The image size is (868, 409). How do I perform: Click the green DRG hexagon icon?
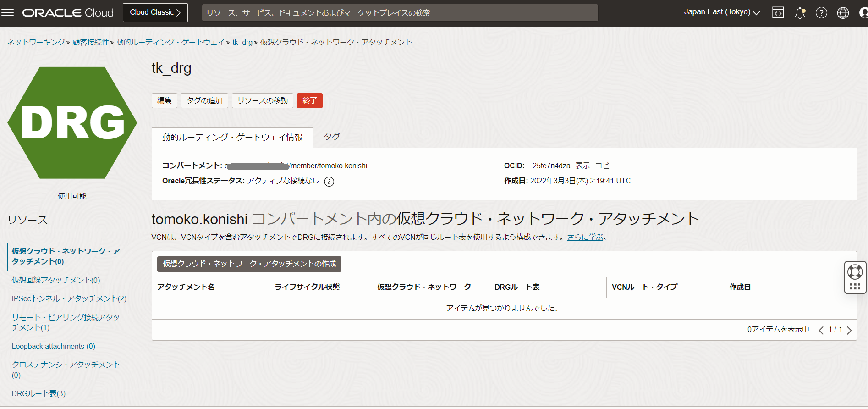point(72,123)
